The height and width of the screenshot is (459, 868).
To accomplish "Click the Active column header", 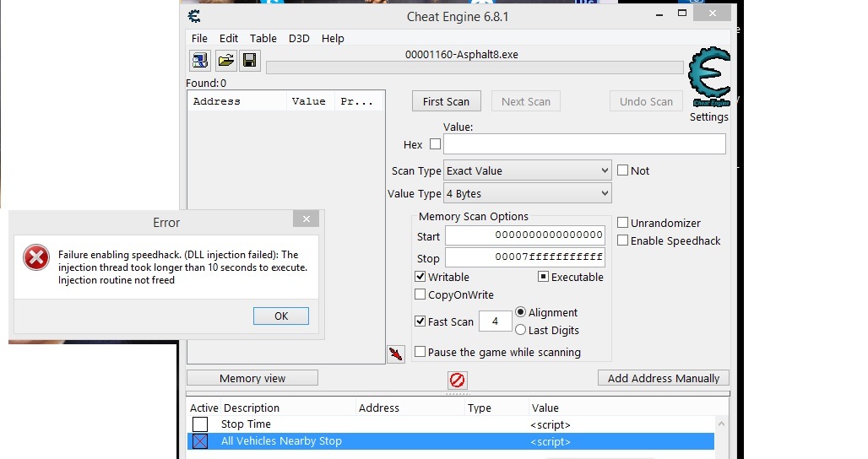I will point(203,408).
